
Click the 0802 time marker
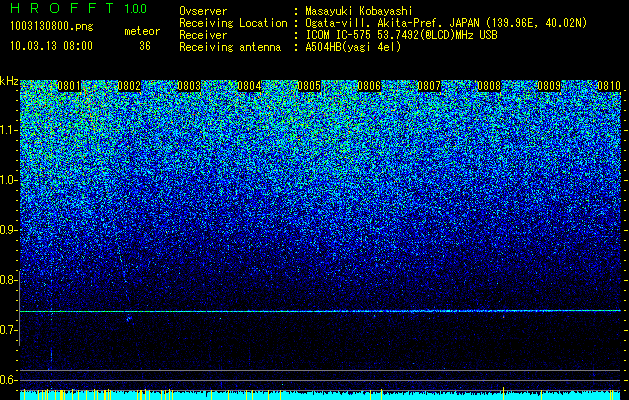pyautogui.click(x=129, y=86)
